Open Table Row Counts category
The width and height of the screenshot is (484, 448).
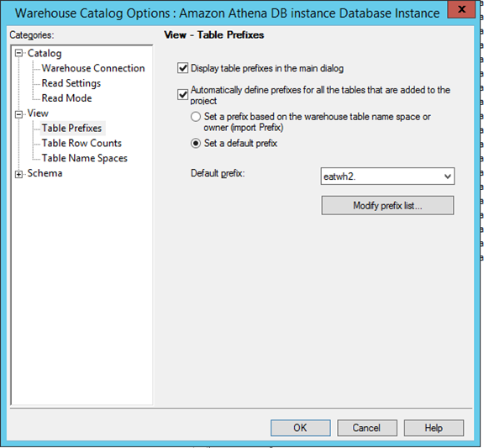82,143
